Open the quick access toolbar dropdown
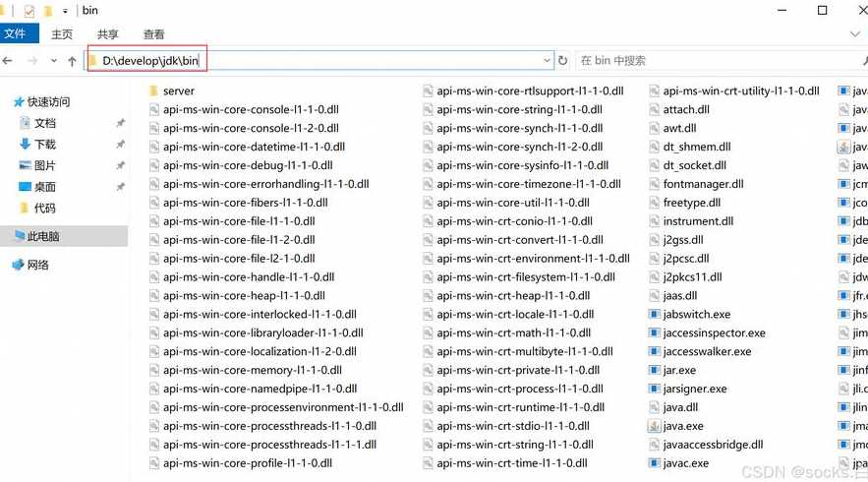 coord(65,11)
